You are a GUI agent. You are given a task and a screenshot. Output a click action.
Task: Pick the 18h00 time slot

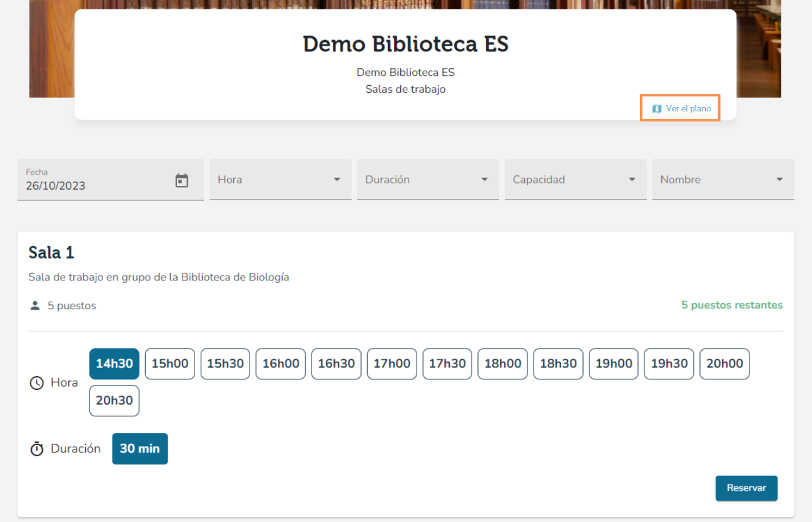pos(503,364)
